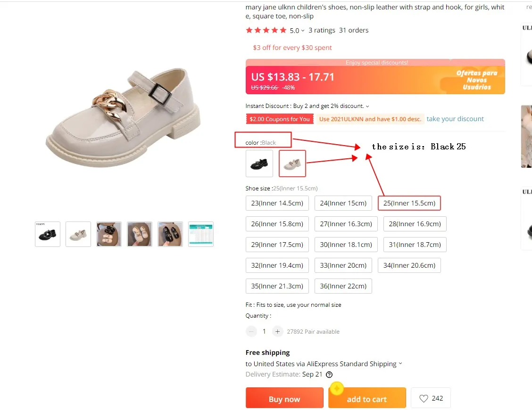
Task: Click the delivery estimate help icon
Action: pos(329,375)
